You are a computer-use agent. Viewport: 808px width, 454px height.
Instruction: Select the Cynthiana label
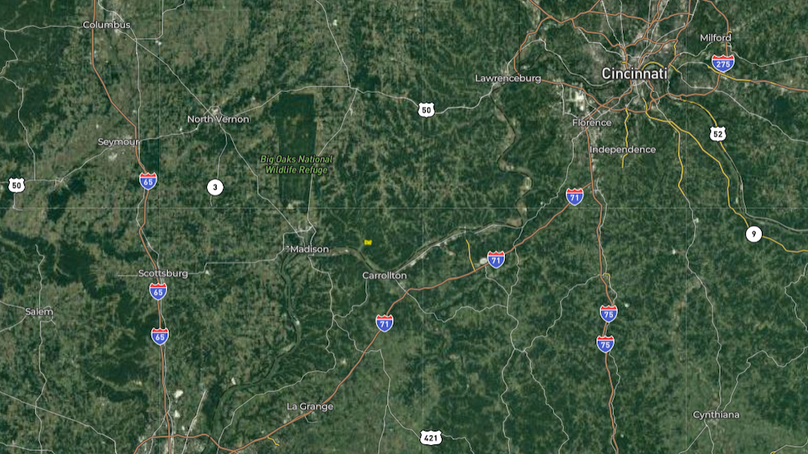(716, 415)
